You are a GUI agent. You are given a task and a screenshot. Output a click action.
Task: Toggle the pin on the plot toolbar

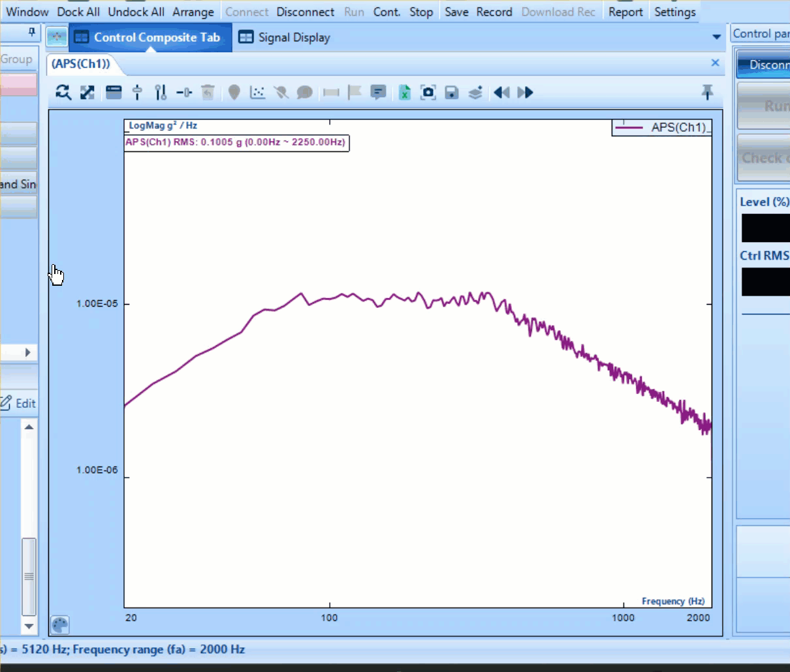(x=707, y=93)
